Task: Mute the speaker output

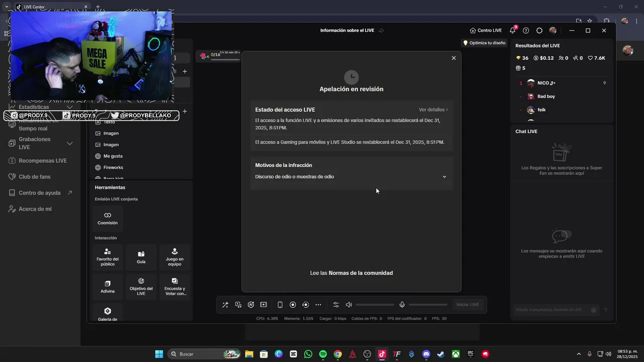Action: click(x=349, y=305)
